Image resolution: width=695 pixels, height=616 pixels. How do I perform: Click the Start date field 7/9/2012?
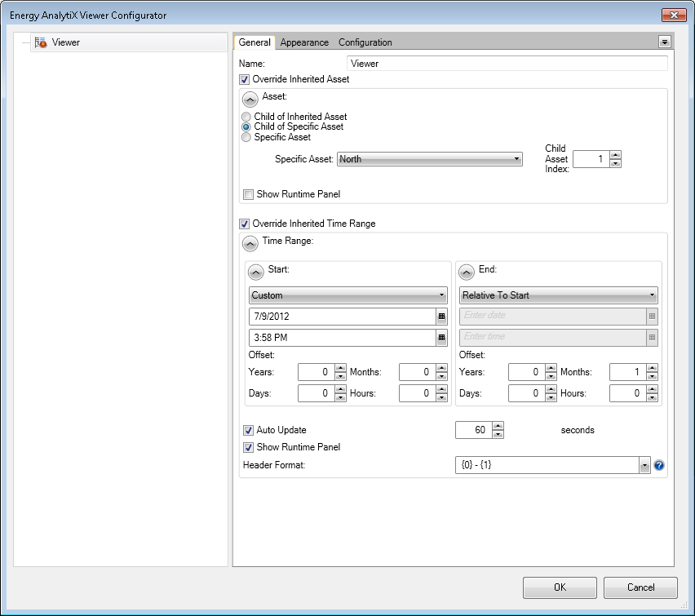click(343, 317)
